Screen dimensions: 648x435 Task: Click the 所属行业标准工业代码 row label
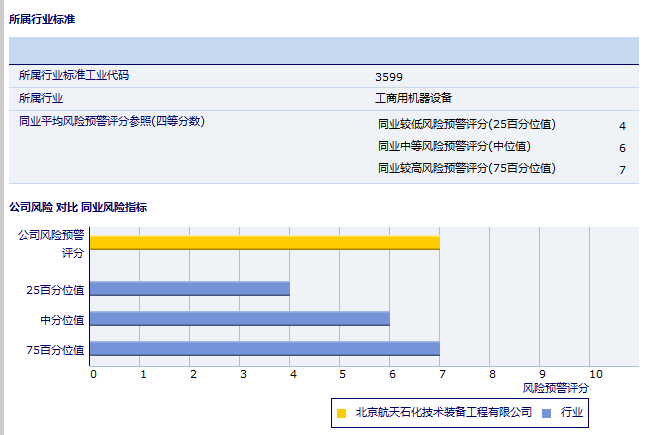(x=74, y=75)
